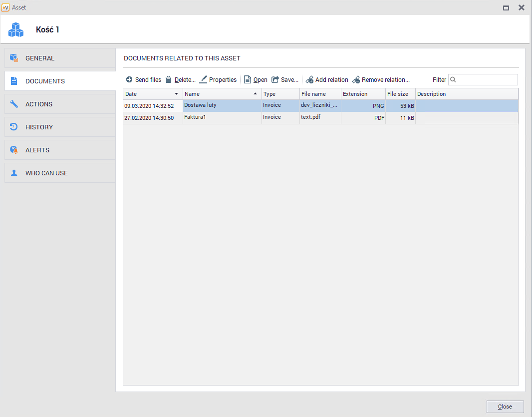Open the Date column dropdown arrow
Image resolution: width=532 pixels, height=417 pixels.
[176, 94]
